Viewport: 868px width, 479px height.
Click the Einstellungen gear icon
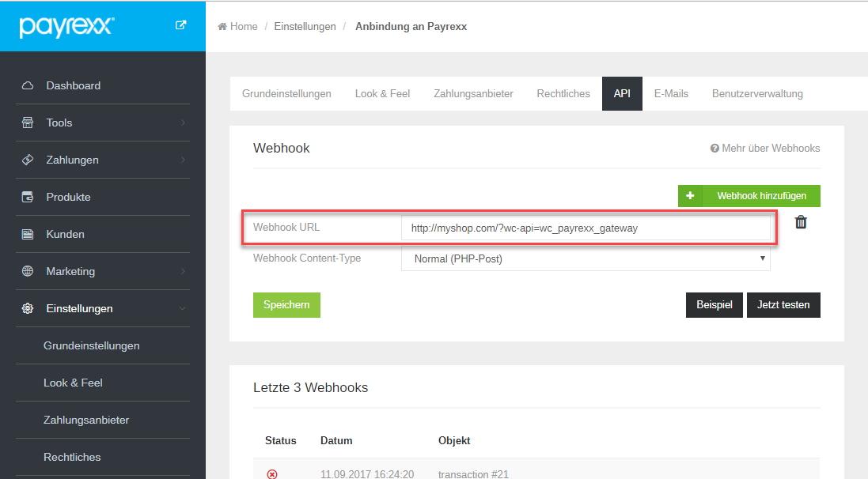click(27, 308)
